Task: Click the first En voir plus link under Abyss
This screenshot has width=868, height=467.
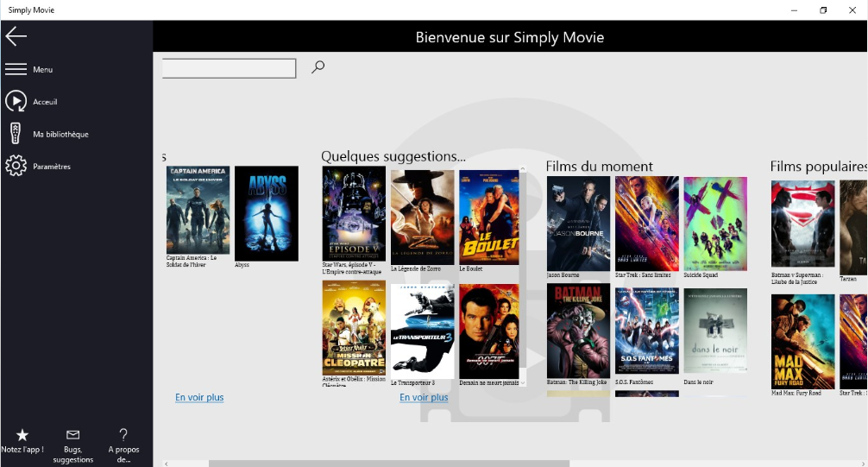Action: [199, 397]
